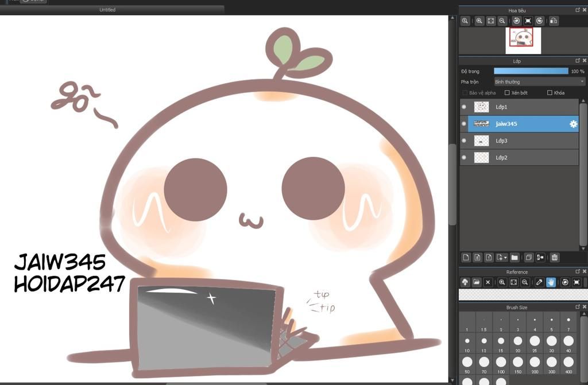Undock the Reference panel

(578, 271)
